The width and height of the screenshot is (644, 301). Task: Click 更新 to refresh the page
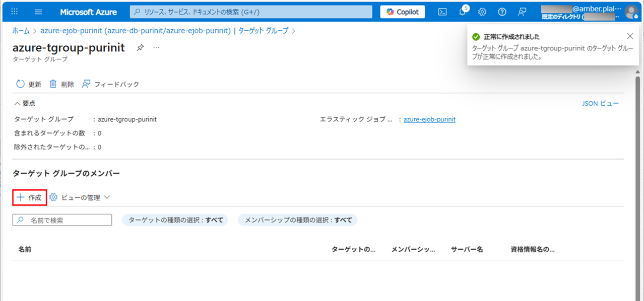coord(29,84)
